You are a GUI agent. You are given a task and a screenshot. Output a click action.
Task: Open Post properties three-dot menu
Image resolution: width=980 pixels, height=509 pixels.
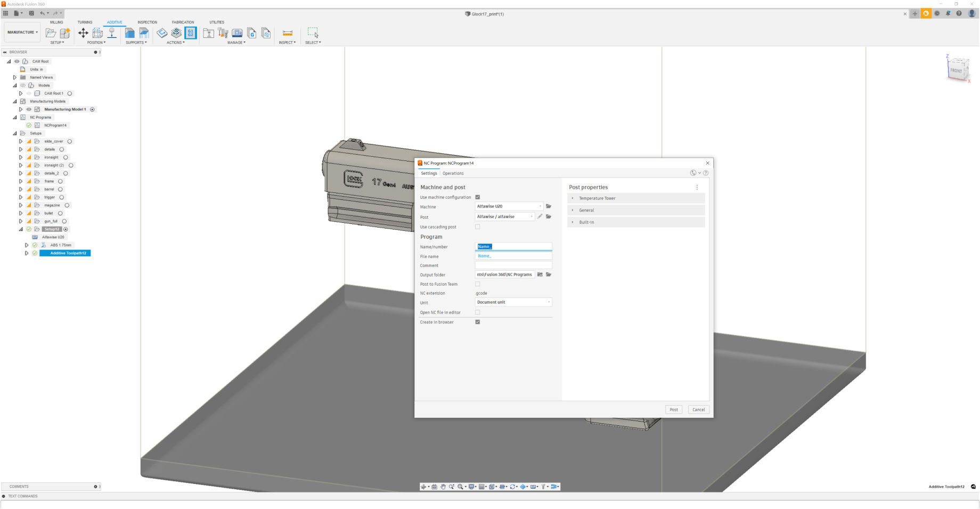tap(697, 187)
